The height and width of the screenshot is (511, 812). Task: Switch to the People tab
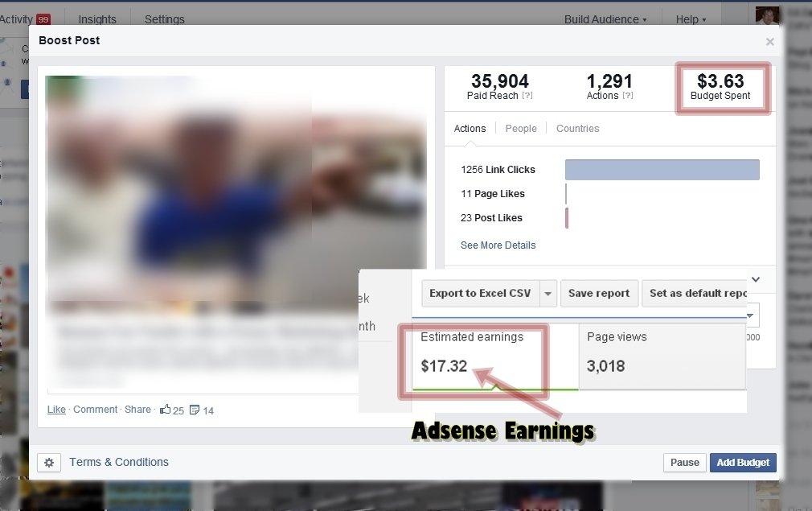520,128
